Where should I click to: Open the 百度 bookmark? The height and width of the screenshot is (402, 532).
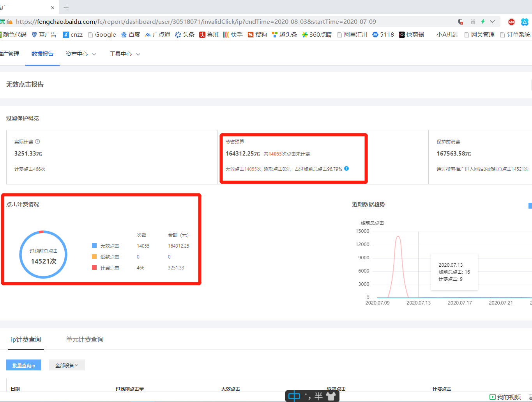pos(131,35)
